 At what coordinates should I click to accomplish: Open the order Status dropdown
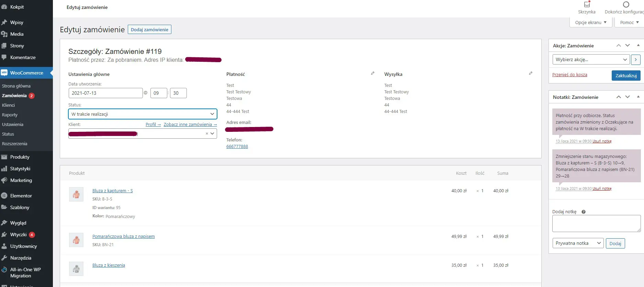tap(143, 114)
